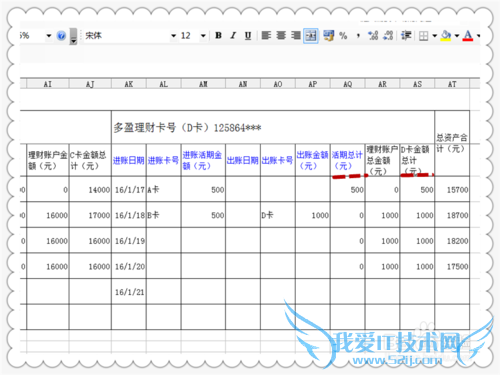
Task: Select total assets cell 18700
Action: [452, 215]
